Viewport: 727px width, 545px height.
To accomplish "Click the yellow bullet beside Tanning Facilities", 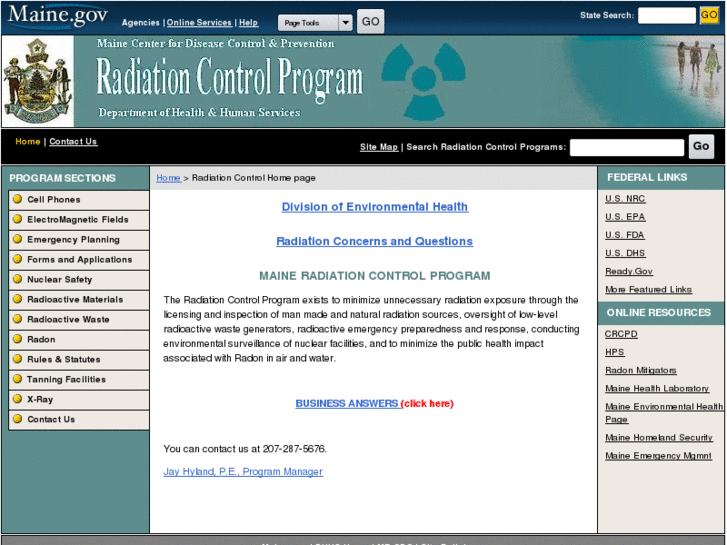I will point(18,379).
